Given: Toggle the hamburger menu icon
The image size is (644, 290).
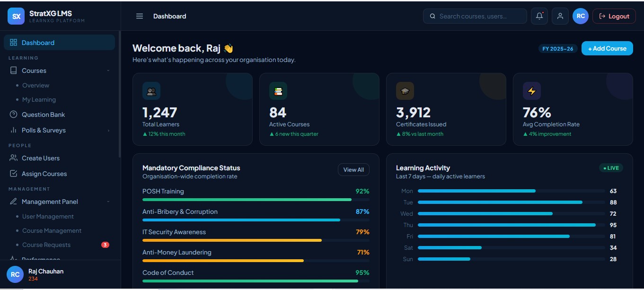Looking at the screenshot, I should click(x=140, y=16).
